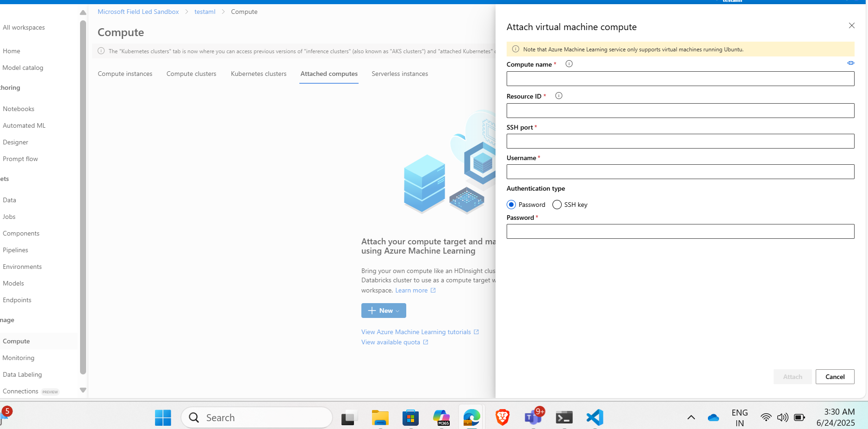Open the Learn more link
The height and width of the screenshot is (429, 868).
pos(415,290)
